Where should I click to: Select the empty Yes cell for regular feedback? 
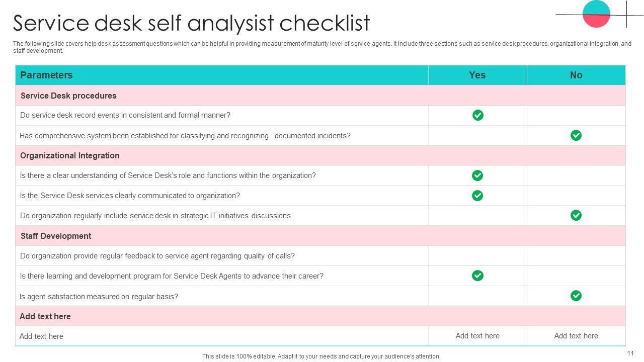477,255
